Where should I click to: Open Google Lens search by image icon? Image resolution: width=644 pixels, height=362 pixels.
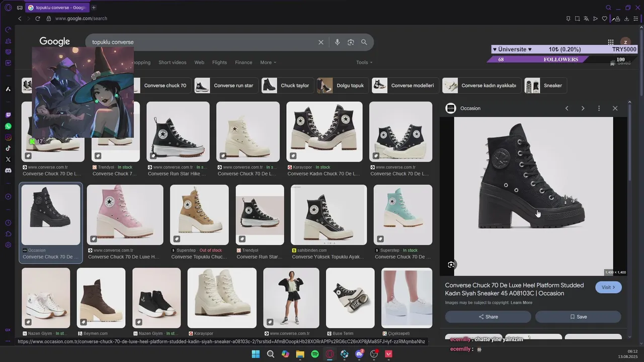click(351, 42)
